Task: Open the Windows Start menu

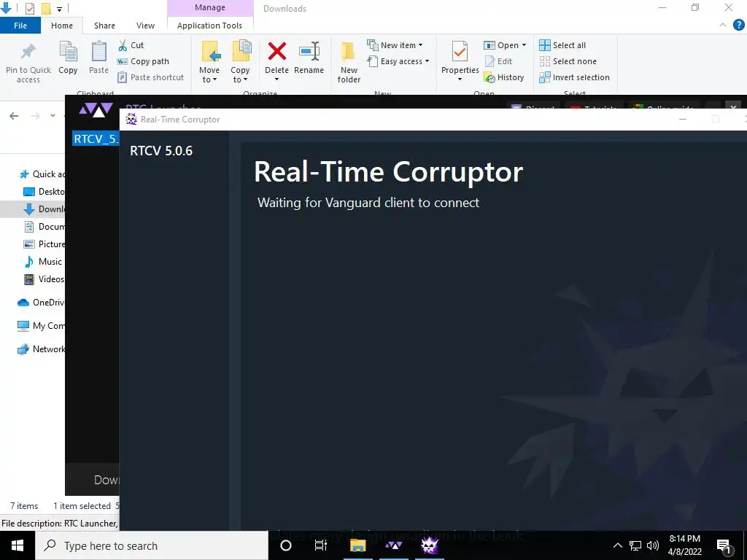Action: click(x=18, y=545)
